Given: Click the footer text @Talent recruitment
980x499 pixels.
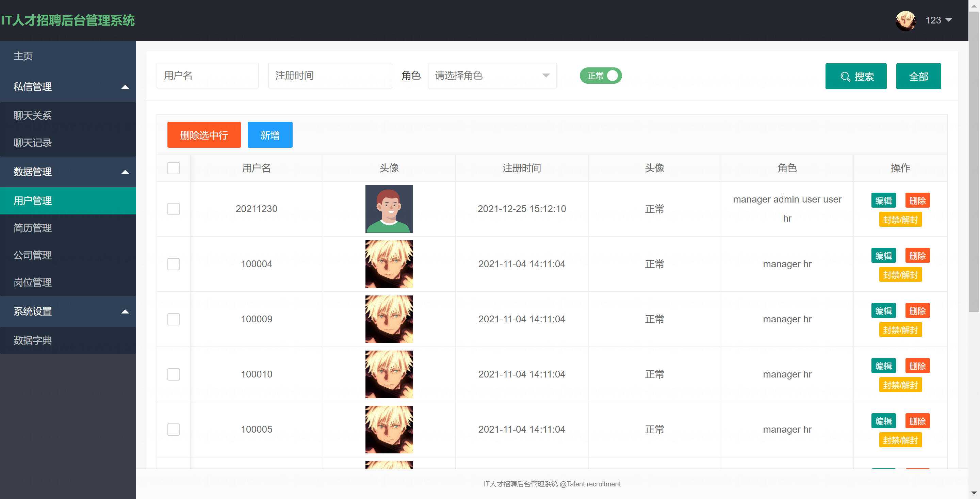Looking at the screenshot, I should click(590, 484).
